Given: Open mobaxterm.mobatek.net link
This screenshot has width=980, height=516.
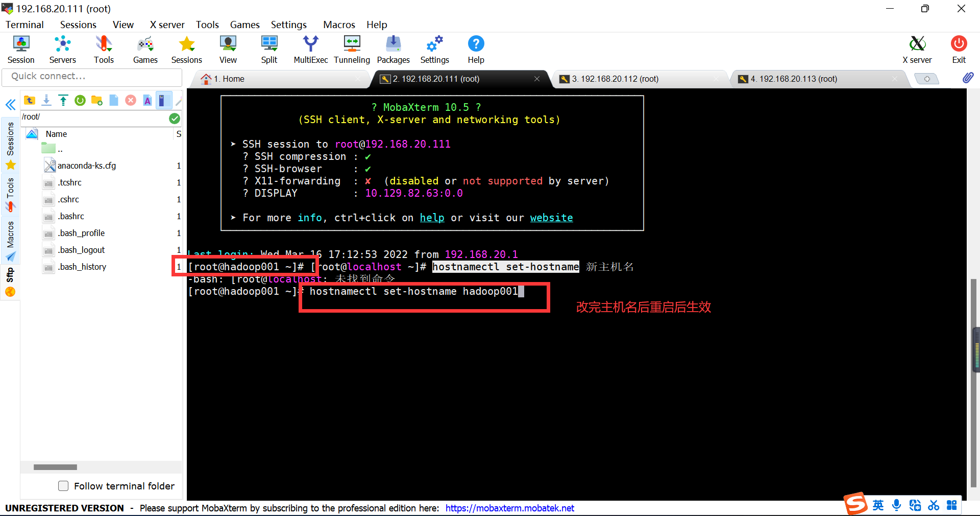Looking at the screenshot, I should tap(509, 508).
